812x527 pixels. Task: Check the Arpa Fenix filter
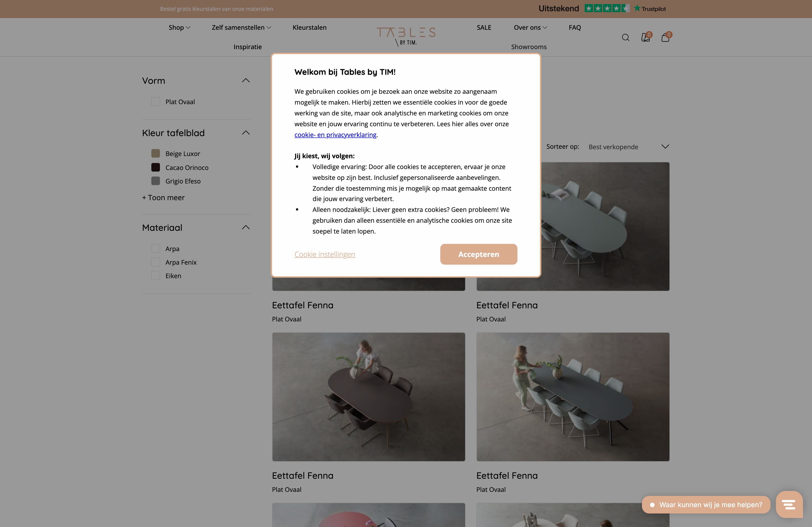click(156, 262)
